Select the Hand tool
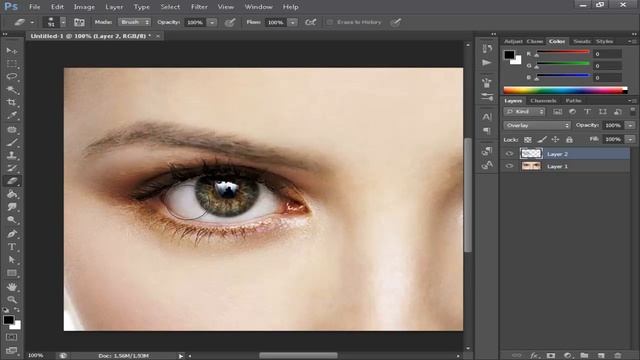Screen dimensions: 640x360 coord(12,287)
